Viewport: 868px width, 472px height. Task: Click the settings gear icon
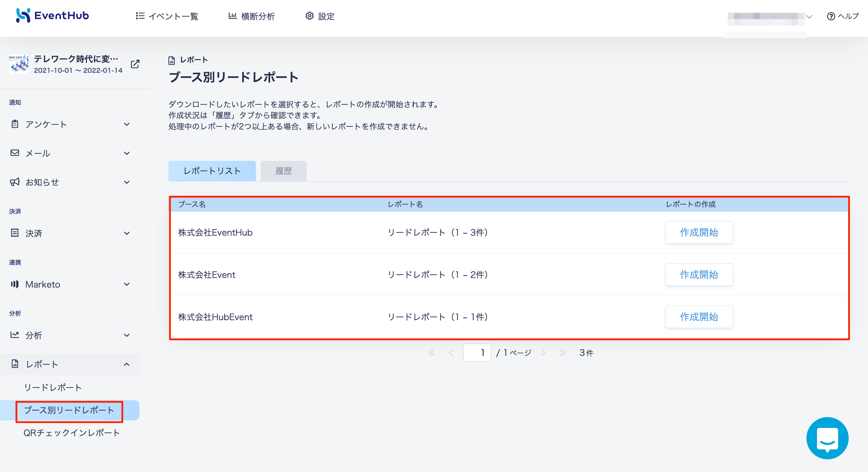309,16
